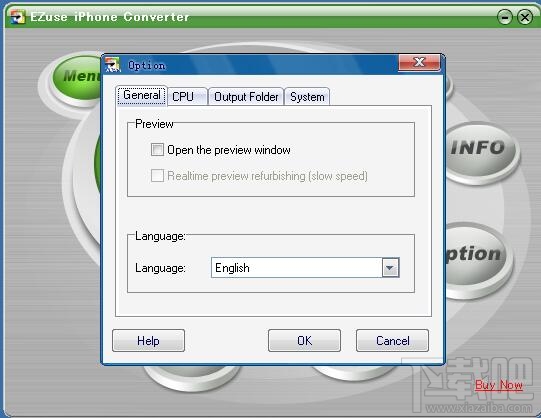Click the Option dialog title icon
This screenshot has height=418, width=541.
coord(112,65)
